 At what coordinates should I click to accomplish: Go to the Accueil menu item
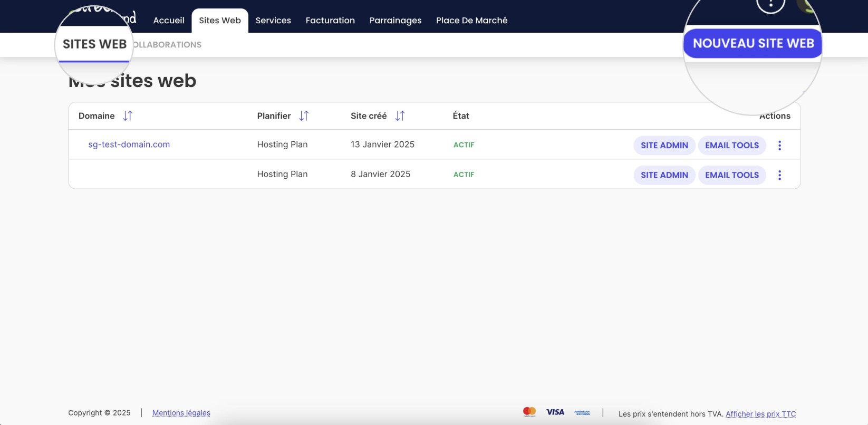click(x=169, y=21)
